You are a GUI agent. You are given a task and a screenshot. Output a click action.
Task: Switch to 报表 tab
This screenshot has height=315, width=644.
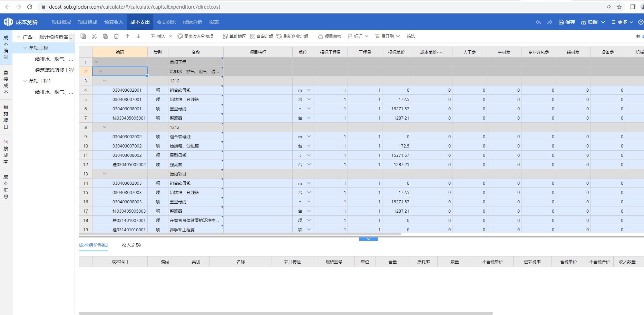click(214, 22)
